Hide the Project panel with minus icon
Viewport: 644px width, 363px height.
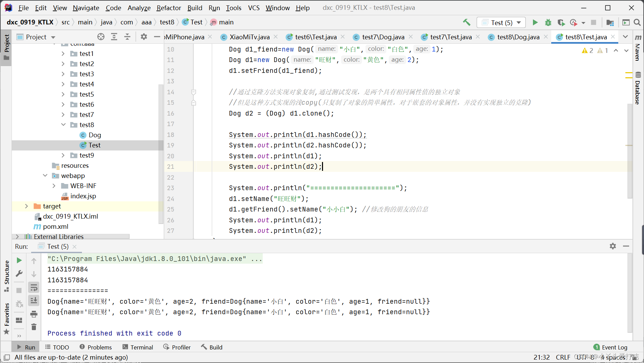pyautogui.click(x=157, y=37)
